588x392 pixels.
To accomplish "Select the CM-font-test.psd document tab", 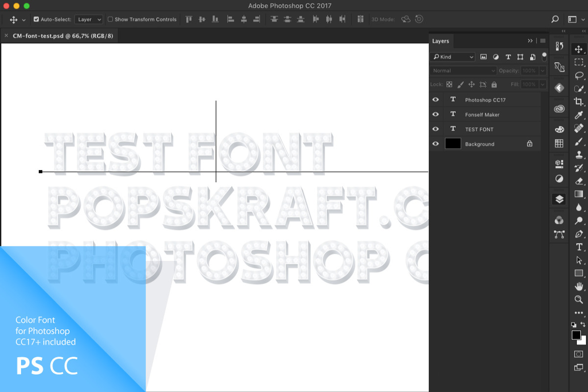I will point(63,36).
